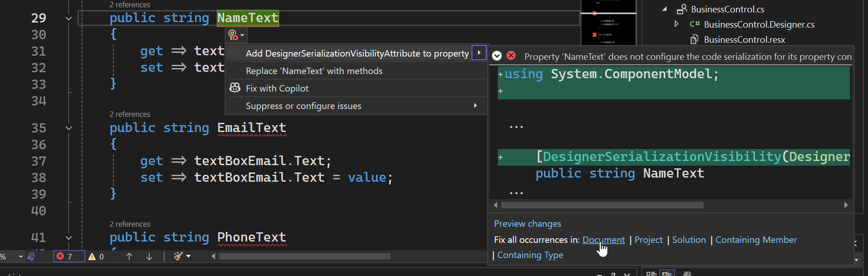Click the preview pane scroll right arrow

click(x=846, y=205)
